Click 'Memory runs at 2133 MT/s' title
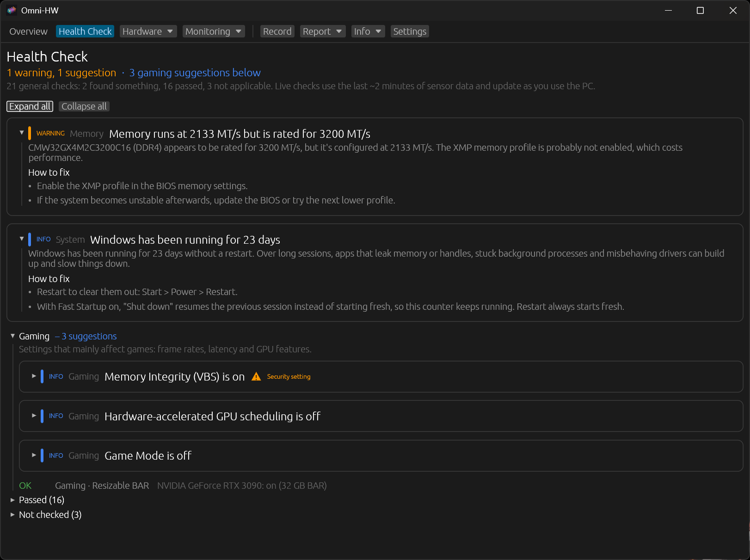Image resolution: width=750 pixels, height=560 pixels. [x=240, y=134]
